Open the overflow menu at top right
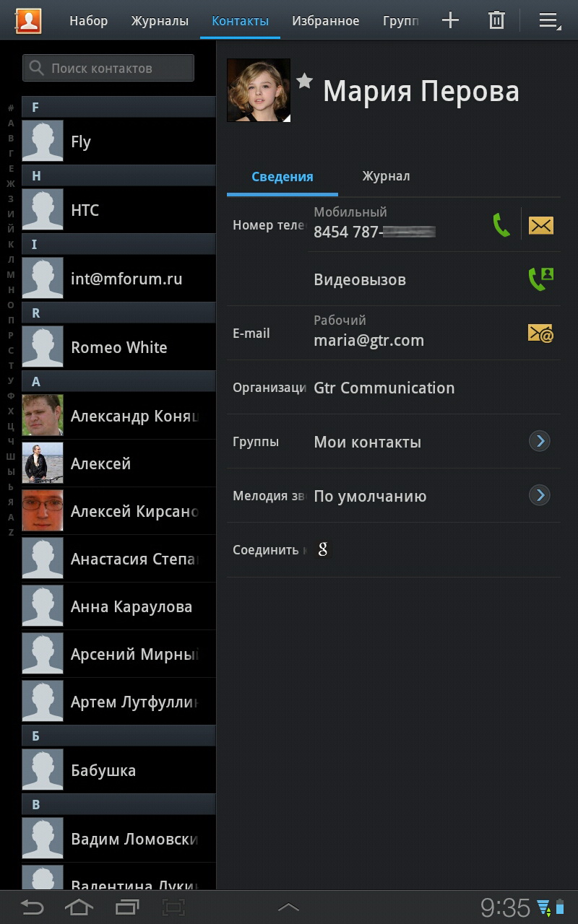The width and height of the screenshot is (578, 924). coord(550,20)
